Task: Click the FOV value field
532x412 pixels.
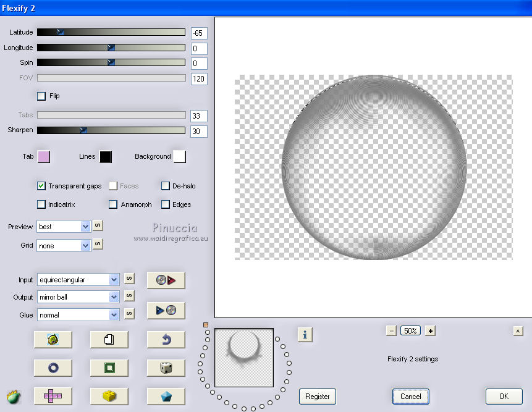Action: click(x=199, y=79)
